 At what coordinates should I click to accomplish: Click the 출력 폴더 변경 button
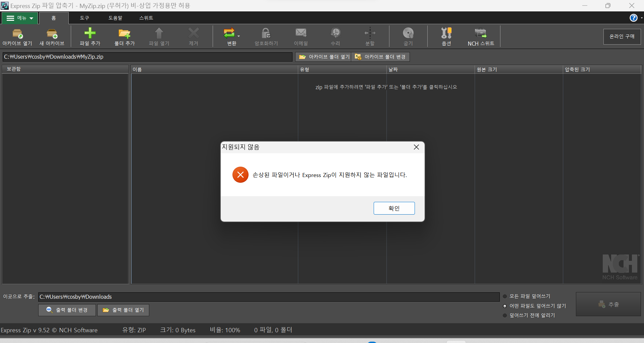(x=67, y=310)
